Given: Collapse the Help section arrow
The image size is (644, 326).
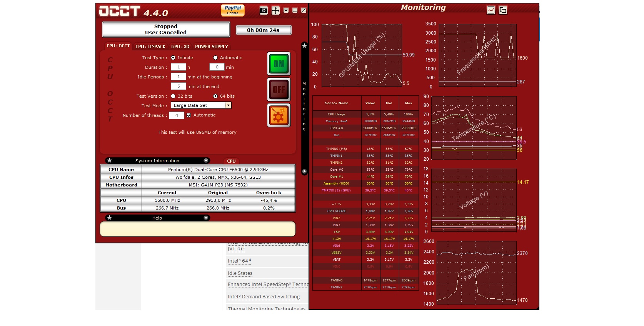Looking at the screenshot, I should point(206,218).
